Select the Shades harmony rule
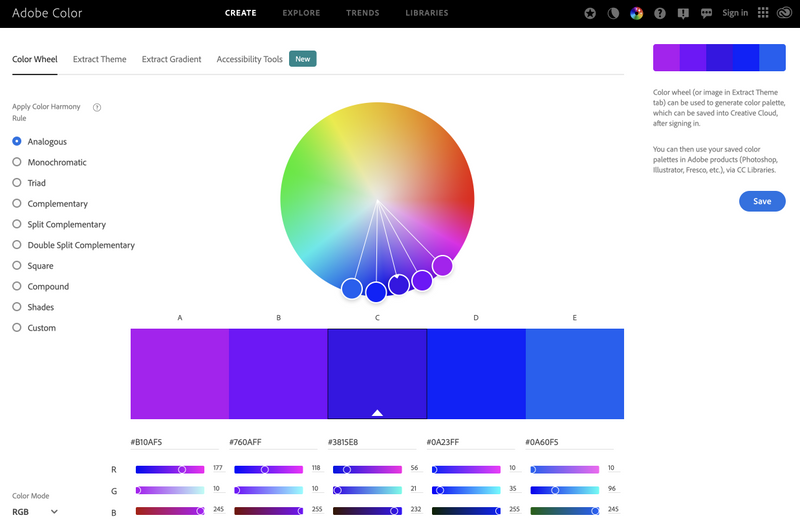The image size is (800, 526). [33, 307]
